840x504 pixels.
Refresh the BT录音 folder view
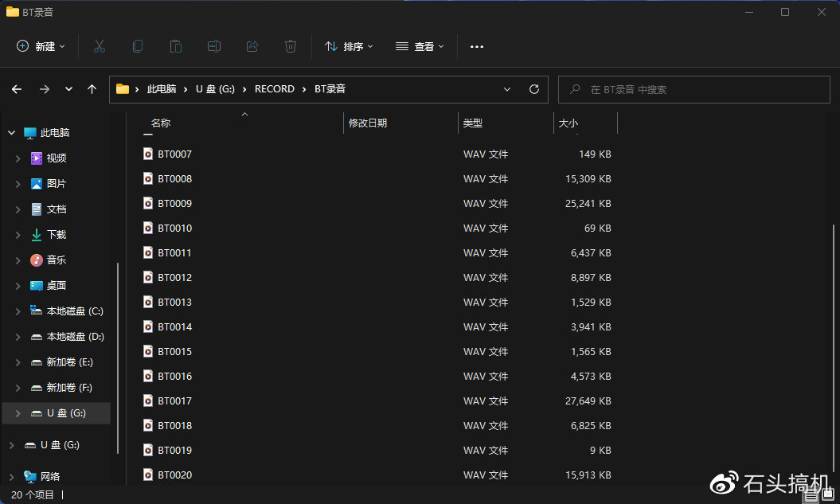pos(534,89)
